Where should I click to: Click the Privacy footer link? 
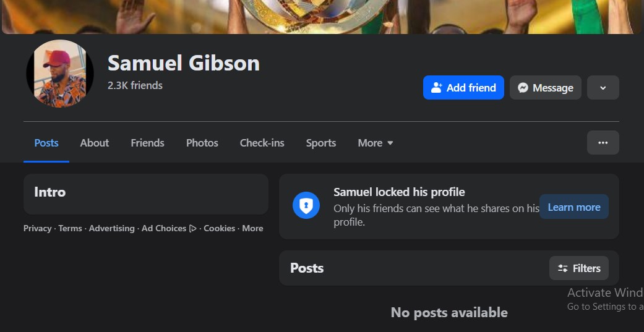coord(37,228)
